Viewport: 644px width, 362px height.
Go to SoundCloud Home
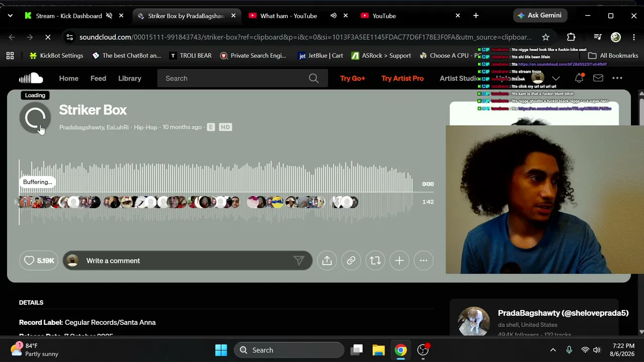tap(69, 78)
